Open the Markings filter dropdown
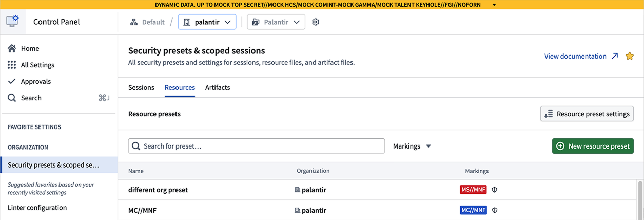Viewport: 644px width, 220px height. tap(412, 146)
